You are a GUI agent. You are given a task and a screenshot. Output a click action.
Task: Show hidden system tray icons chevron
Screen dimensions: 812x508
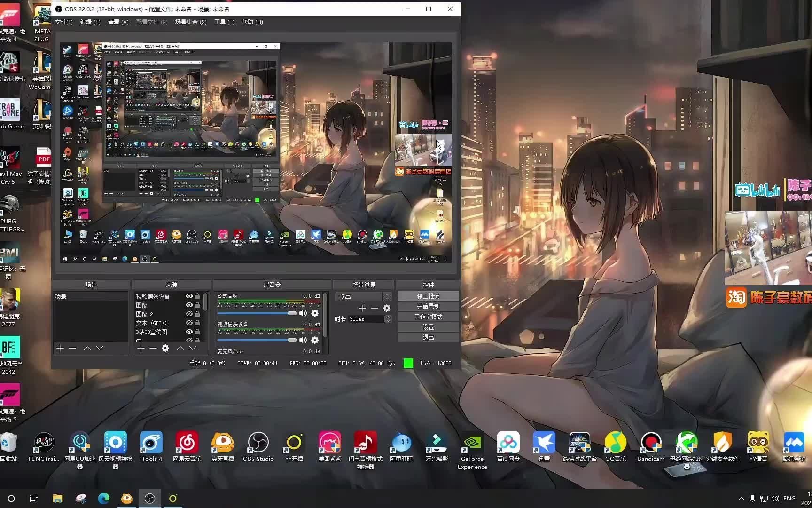tap(742, 499)
